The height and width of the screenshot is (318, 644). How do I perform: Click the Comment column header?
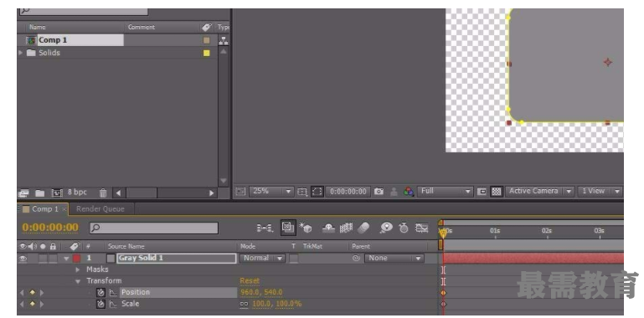142,27
